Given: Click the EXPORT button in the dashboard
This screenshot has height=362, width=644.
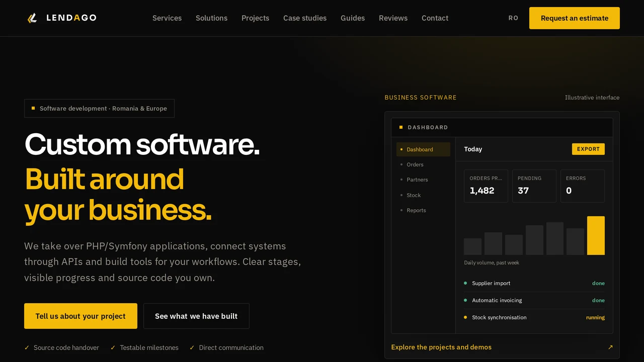Looking at the screenshot, I should pyautogui.click(x=588, y=149).
